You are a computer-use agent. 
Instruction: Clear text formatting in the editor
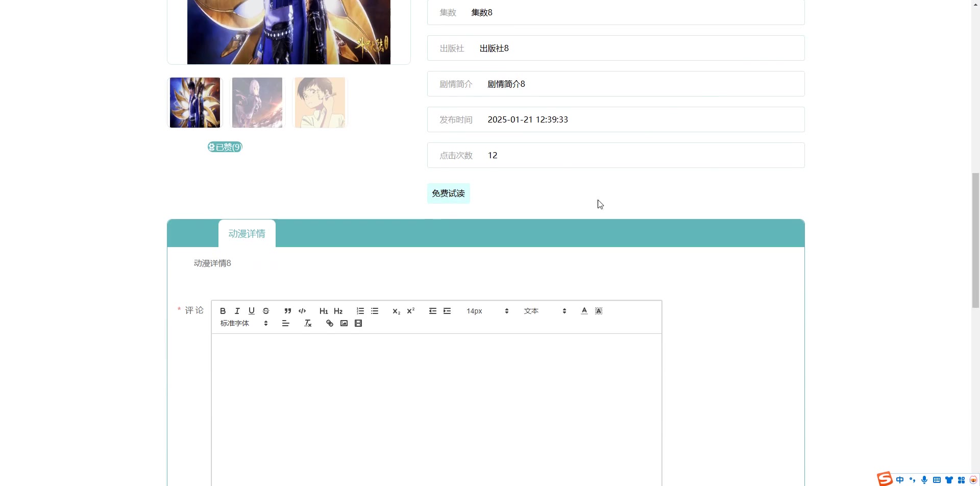pos(308,323)
